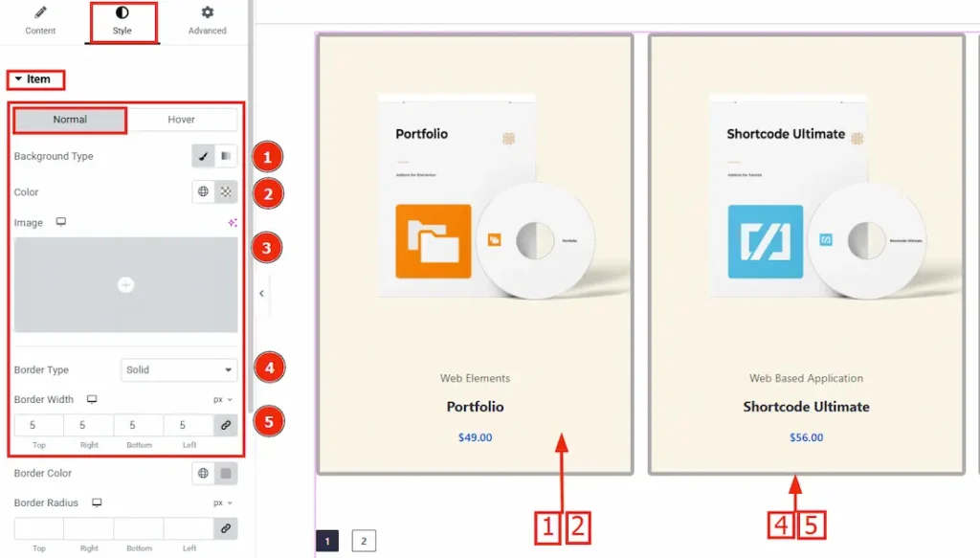The width and height of the screenshot is (980, 558).
Task: Select the Normal state tab
Action: (70, 120)
